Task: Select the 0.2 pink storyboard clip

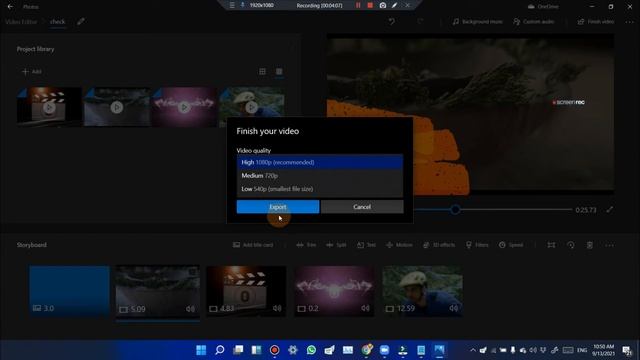Action: [x=334, y=291]
